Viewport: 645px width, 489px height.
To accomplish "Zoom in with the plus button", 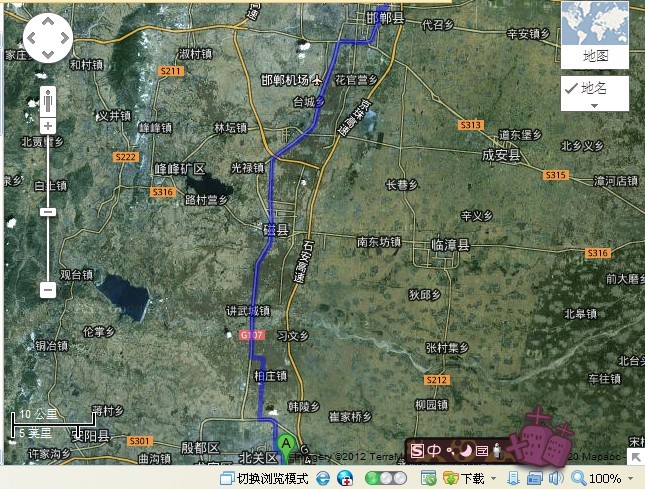I will coord(48,125).
